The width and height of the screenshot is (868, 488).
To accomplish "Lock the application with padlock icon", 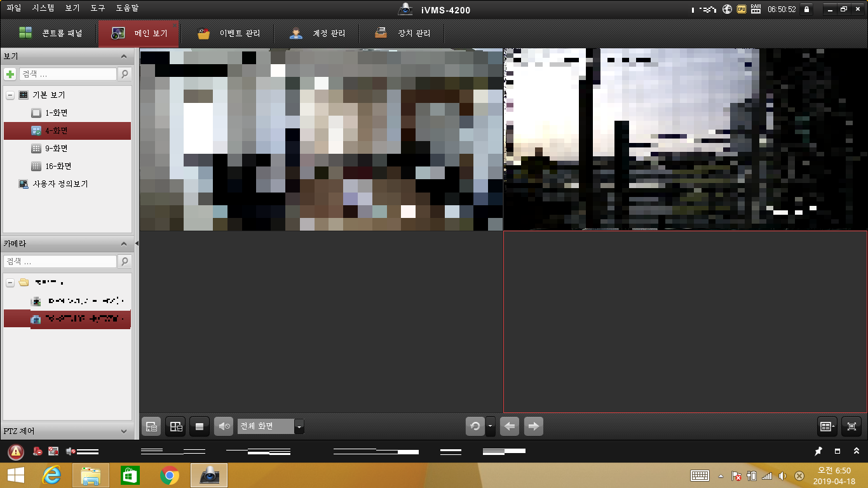I will (806, 10).
